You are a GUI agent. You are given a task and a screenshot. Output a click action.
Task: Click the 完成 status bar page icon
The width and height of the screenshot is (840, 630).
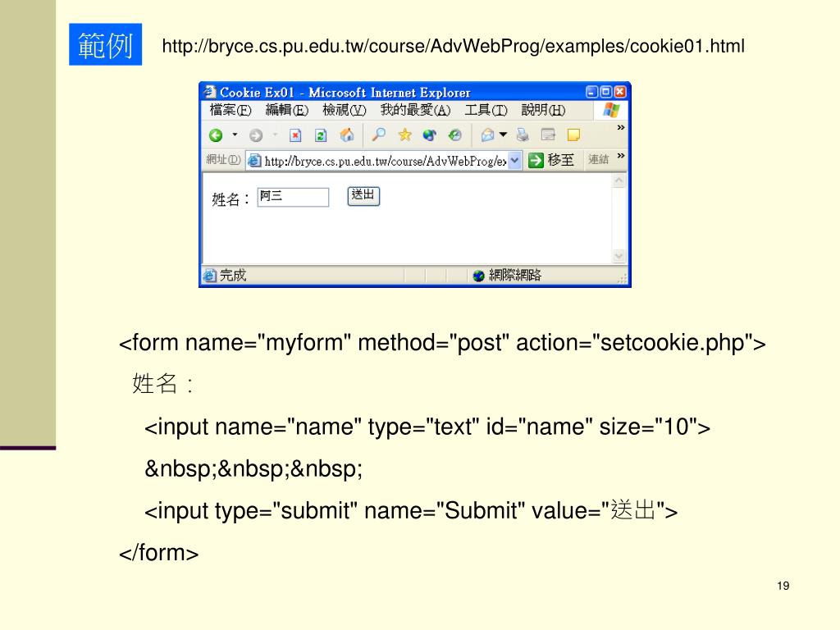click(209, 276)
